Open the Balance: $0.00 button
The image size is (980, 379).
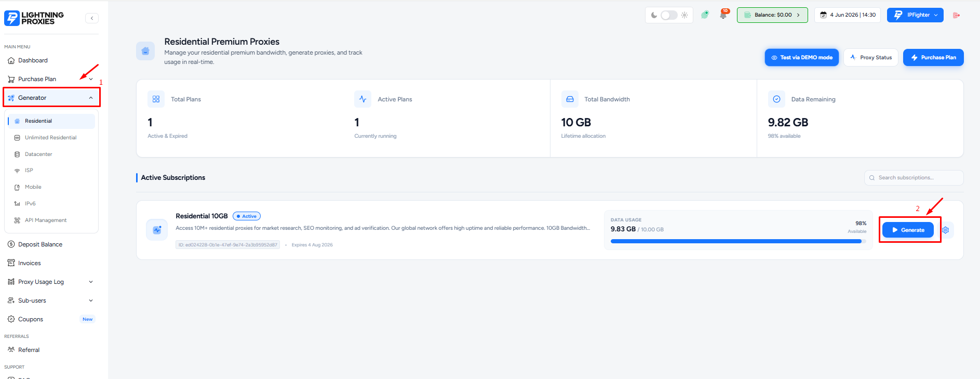coord(772,15)
